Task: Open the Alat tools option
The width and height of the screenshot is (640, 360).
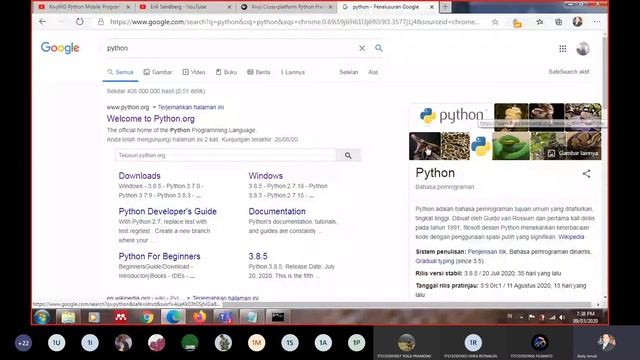Action: click(x=373, y=72)
